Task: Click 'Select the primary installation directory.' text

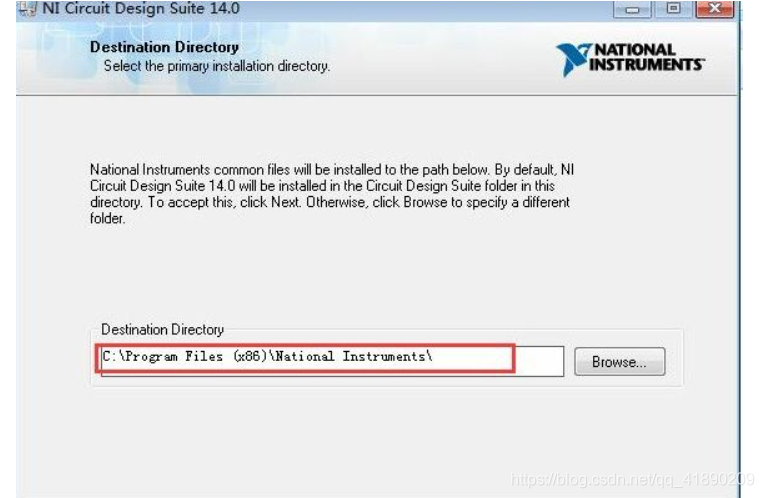Action: point(217,66)
